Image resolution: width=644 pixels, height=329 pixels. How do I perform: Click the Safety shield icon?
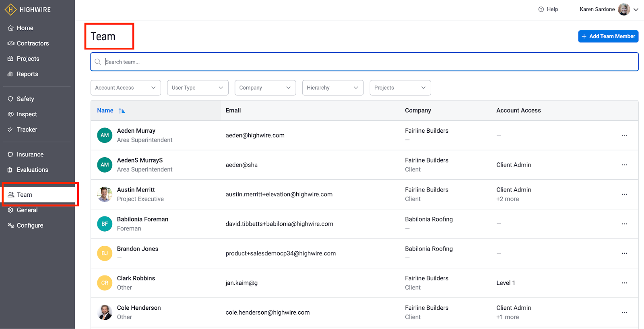pyautogui.click(x=10, y=99)
